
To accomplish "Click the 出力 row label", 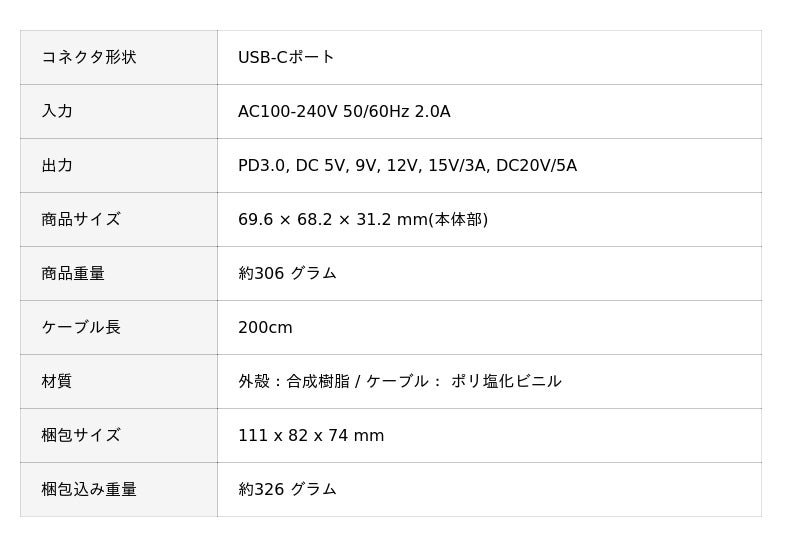I will pyautogui.click(x=57, y=165).
